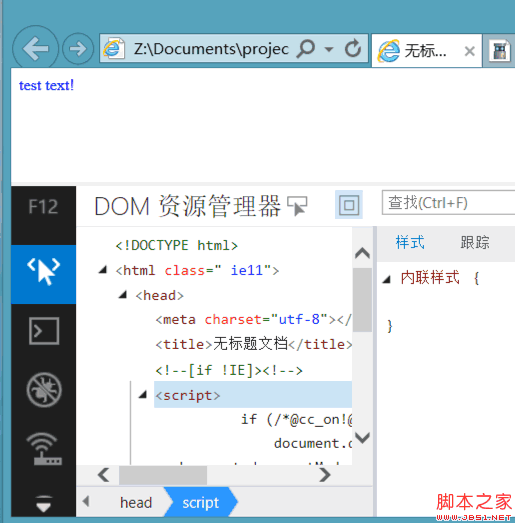Collapse the 内联样式 inline style section
This screenshot has width=515, height=523.
(x=387, y=279)
